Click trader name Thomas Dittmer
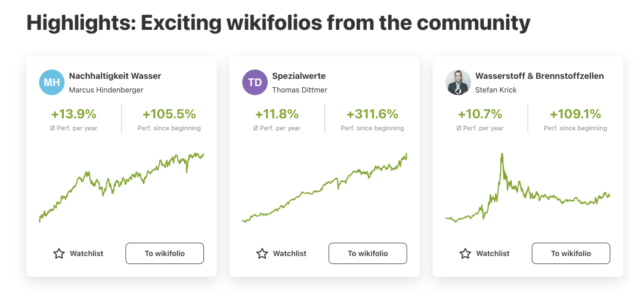 tap(299, 90)
